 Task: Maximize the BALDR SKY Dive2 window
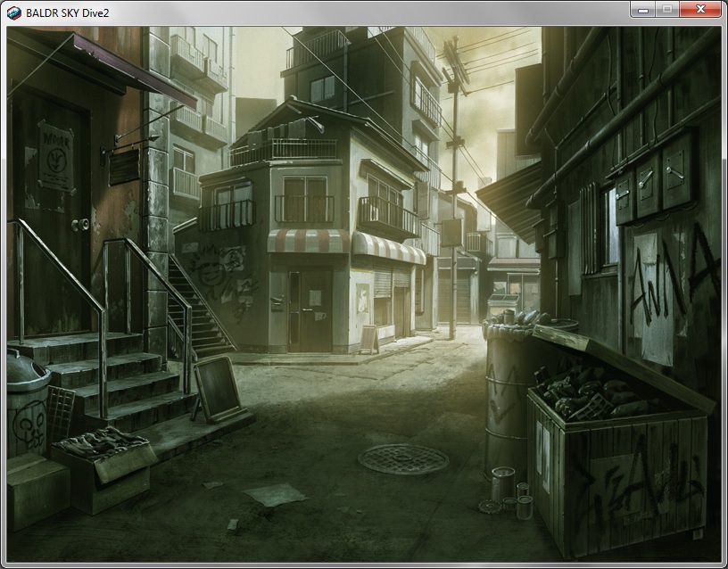point(667,9)
